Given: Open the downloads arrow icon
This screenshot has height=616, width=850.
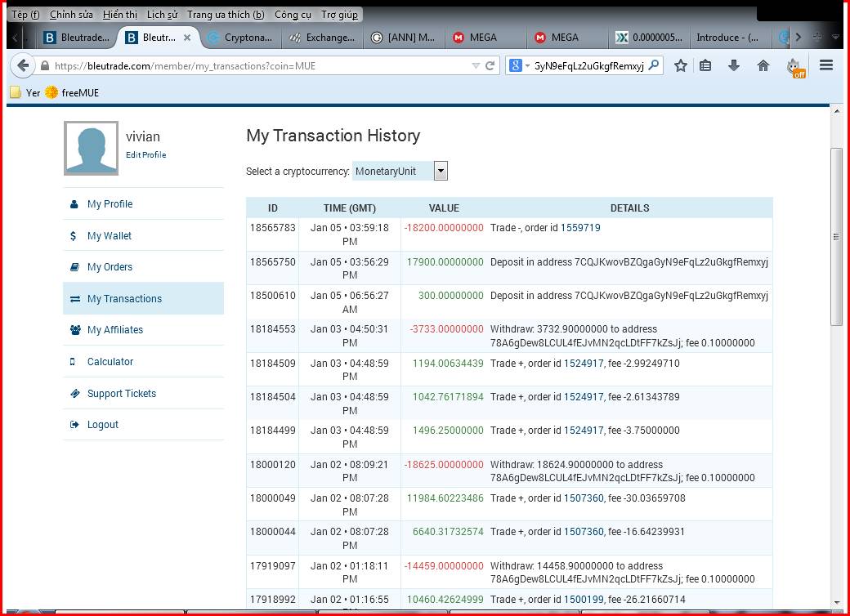Looking at the screenshot, I should point(733,66).
